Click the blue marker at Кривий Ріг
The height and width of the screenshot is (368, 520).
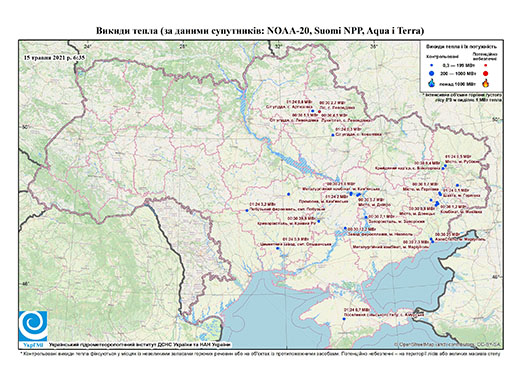(319, 221)
